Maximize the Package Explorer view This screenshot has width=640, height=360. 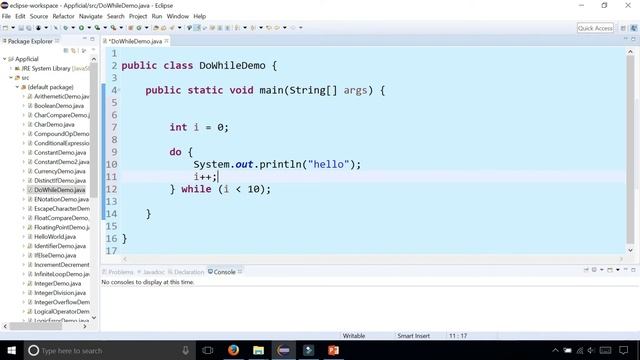coord(92,39)
